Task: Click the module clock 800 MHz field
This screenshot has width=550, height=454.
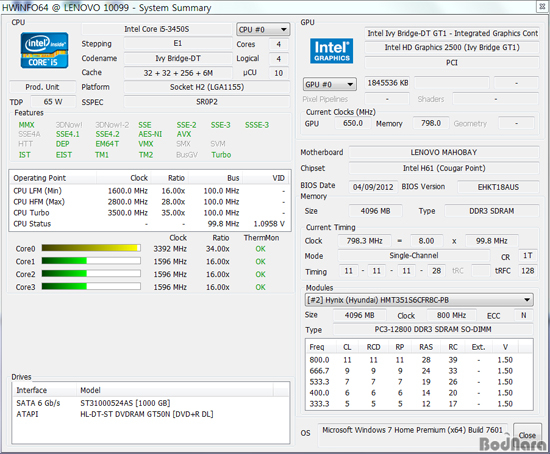Action: (451, 315)
